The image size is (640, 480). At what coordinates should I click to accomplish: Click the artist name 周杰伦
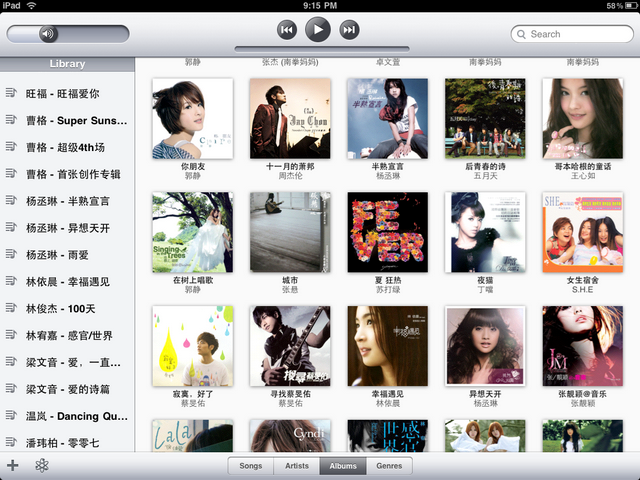pyautogui.click(x=290, y=176)
